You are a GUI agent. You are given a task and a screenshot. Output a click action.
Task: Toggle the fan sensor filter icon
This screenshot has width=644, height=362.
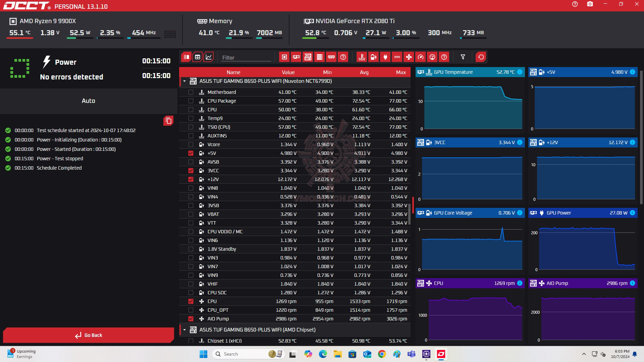pyautogui.click(x=409, y=57)
